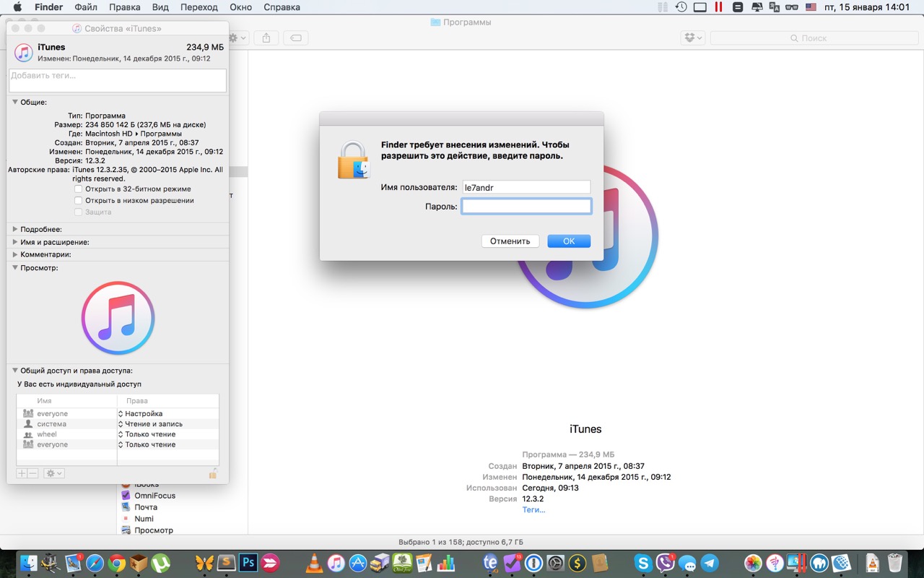
Task: Click the Edit Tags button in Finder toolbar
Action: [x=296, y=38]
